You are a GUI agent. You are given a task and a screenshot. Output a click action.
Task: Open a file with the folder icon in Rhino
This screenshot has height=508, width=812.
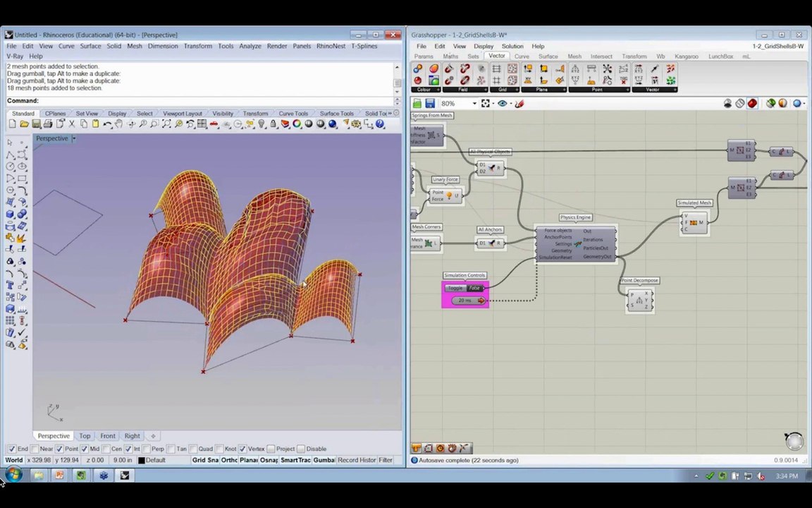click(x=25, y=124)
